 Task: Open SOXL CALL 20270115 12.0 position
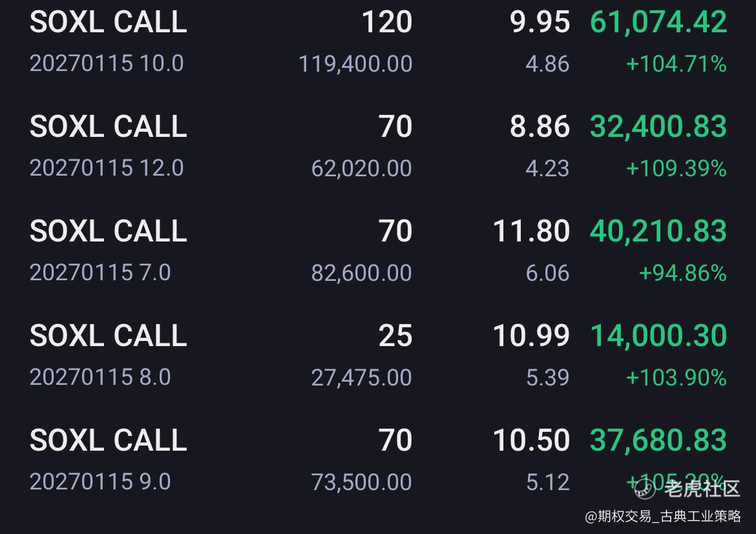(x=378, y=147)
